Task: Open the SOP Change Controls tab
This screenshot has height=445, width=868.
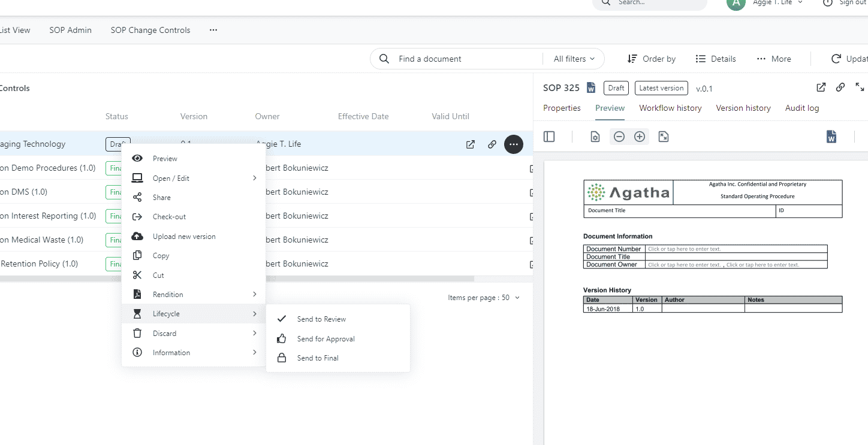Action: 150,30
